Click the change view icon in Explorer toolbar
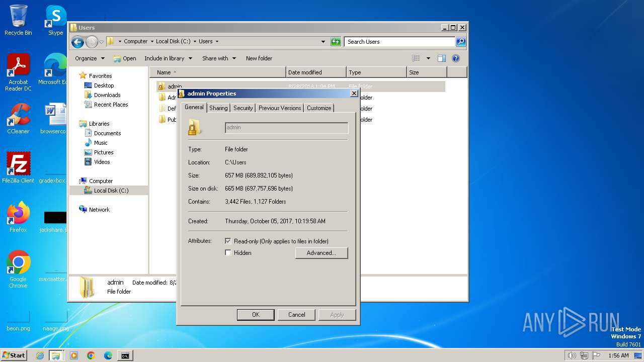Screen dimensions: 644x362 pyautogui.click(x=416, y=58)
